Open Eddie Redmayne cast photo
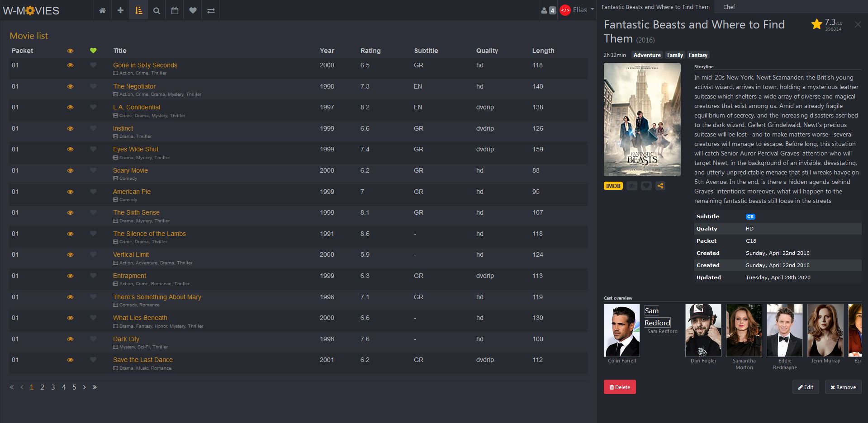This screenshot has width=868, height=423. click(x=785, y=330)
